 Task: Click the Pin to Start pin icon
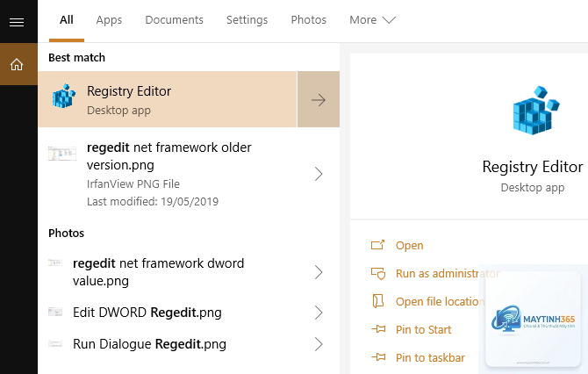coord(378,329)
